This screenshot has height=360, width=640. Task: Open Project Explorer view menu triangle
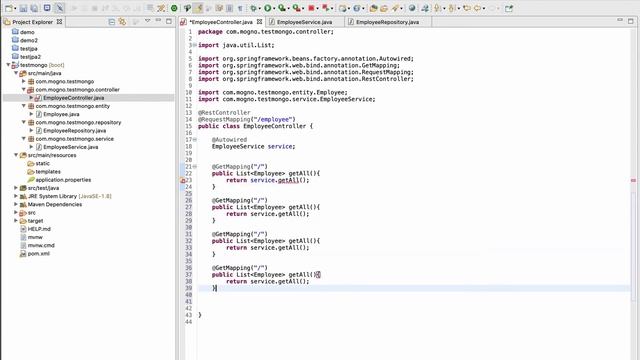point(148,21)
